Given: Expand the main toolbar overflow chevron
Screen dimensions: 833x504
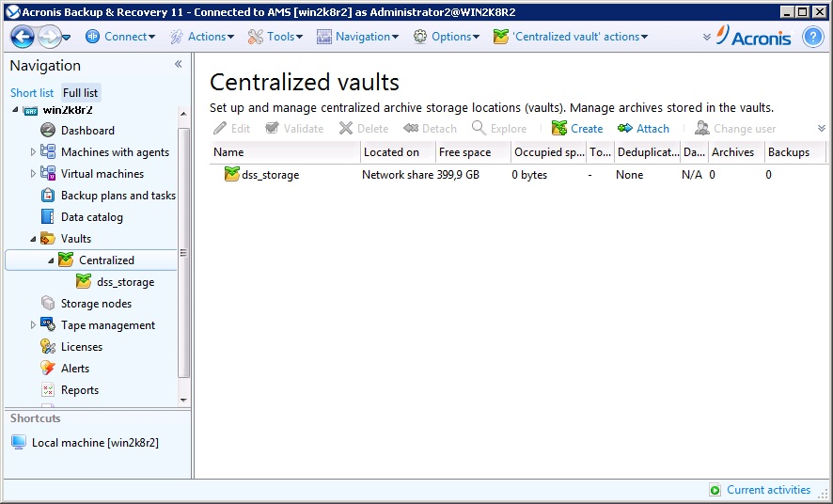Looking at the screenshot, I should point(707,38).
